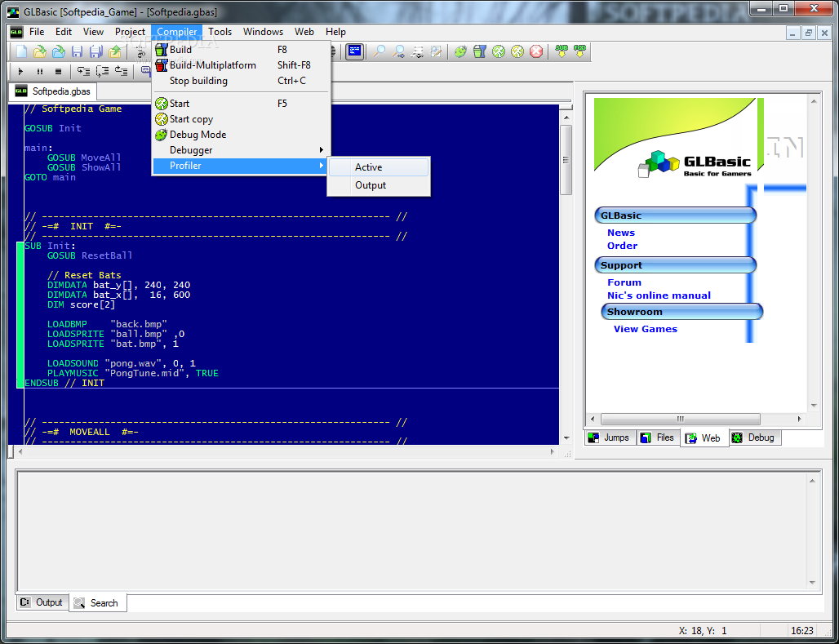The image size is (839, 644).
Task: Switch to the Jumps tab
Action: pyautogui.click(x=609, y=437)
